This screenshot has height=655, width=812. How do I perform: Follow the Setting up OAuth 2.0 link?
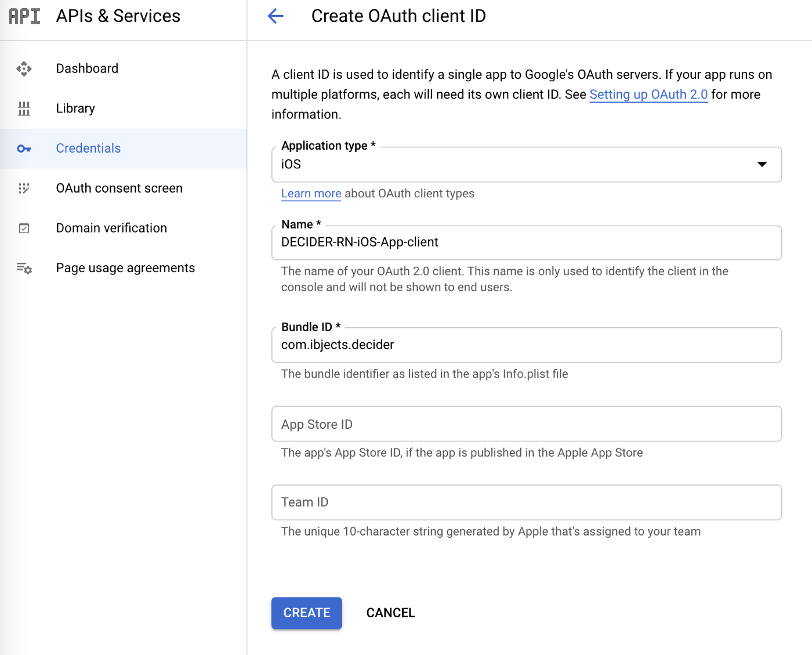click(x=648, y=95)
